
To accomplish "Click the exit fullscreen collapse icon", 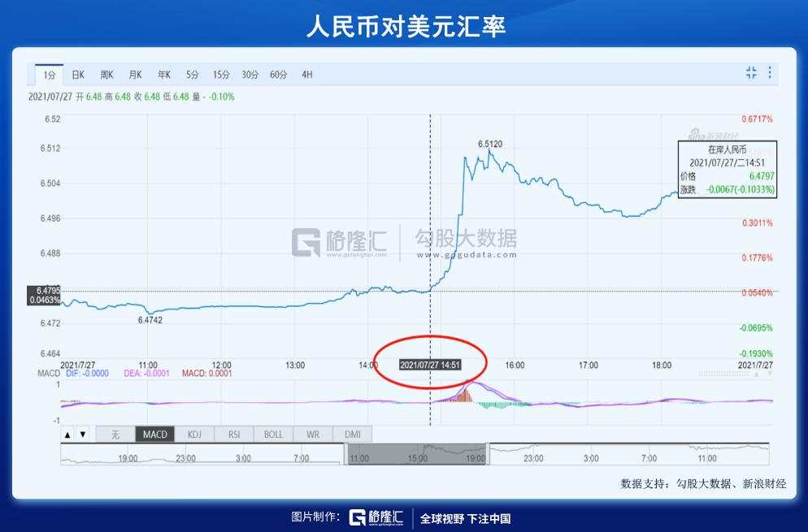I will pos(751,72).
